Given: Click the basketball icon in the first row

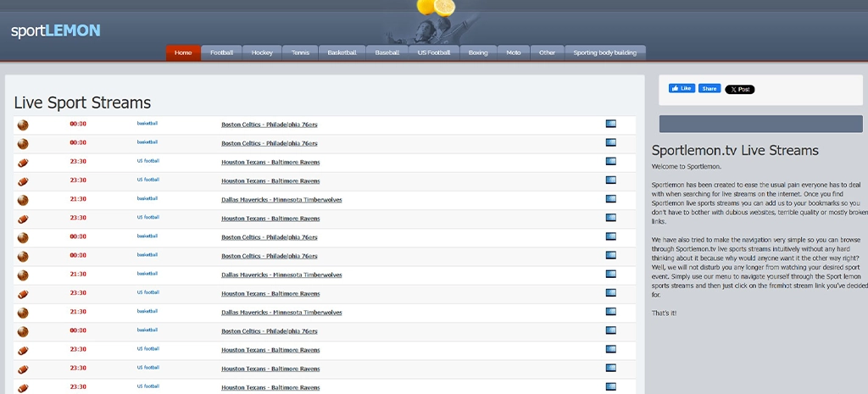Looking at the screenshot, I should 23,125.
